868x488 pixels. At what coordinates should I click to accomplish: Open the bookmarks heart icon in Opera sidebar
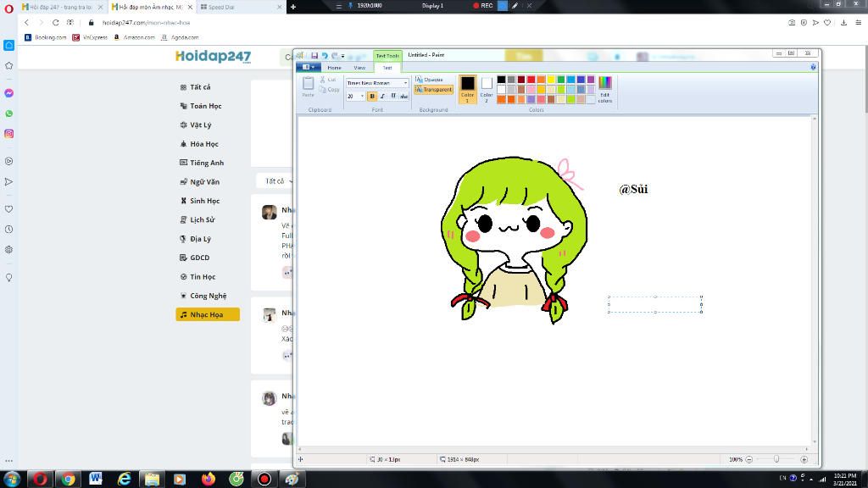(8, 209)
